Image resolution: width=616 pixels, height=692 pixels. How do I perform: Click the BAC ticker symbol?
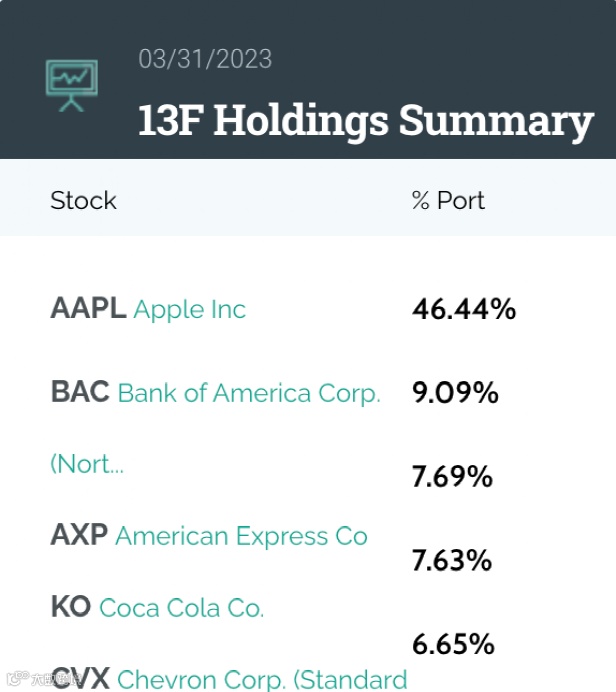(x=80, y=392)
